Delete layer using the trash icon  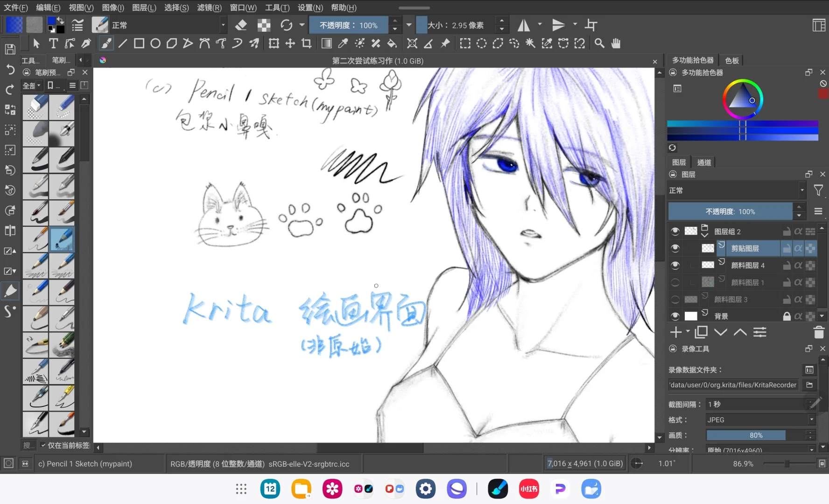click(x=819, y=332)
